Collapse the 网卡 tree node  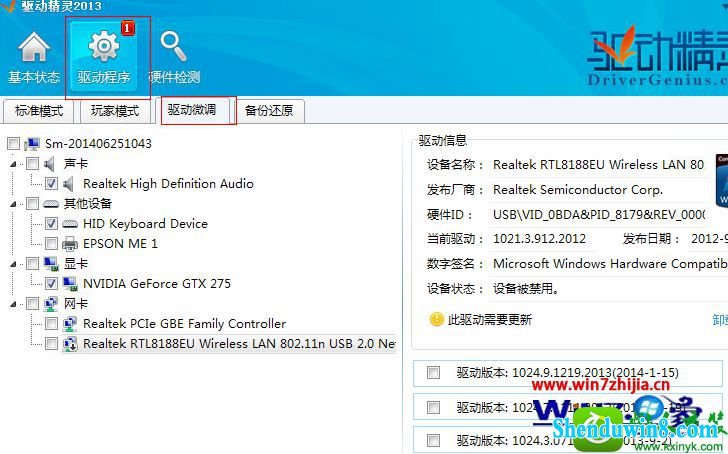click(13, 304)
